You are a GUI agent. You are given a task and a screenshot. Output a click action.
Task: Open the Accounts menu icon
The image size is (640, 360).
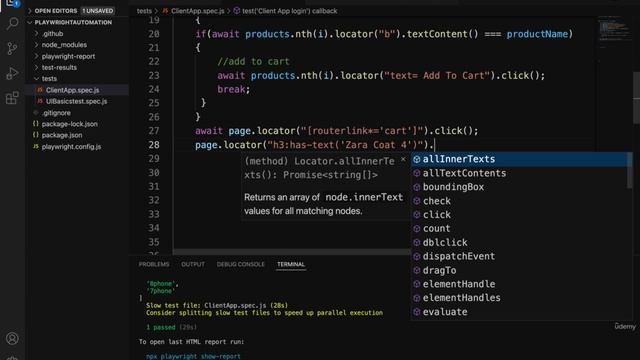[12, 338]
